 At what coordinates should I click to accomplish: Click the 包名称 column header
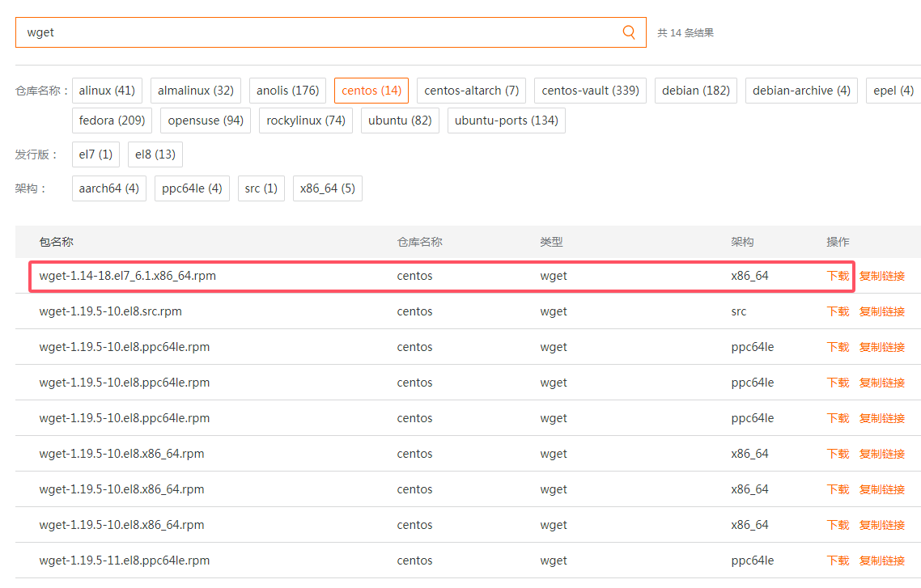click(x=57, y=242)
